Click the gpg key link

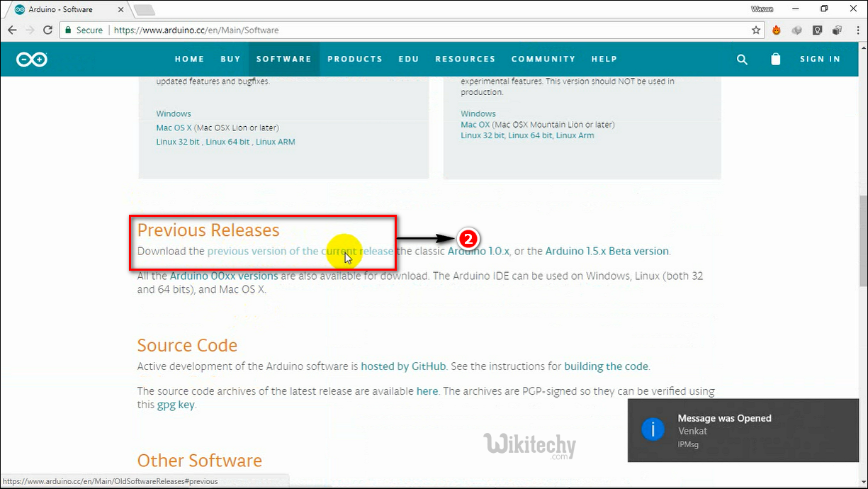click(176, 405)
